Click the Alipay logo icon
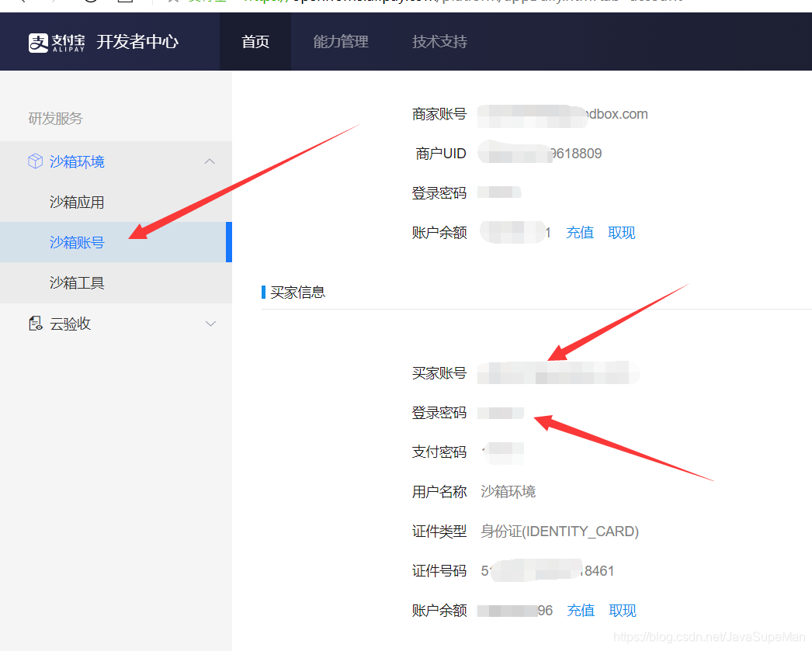This screenshot has height=651, width=812. click(38, 43)
